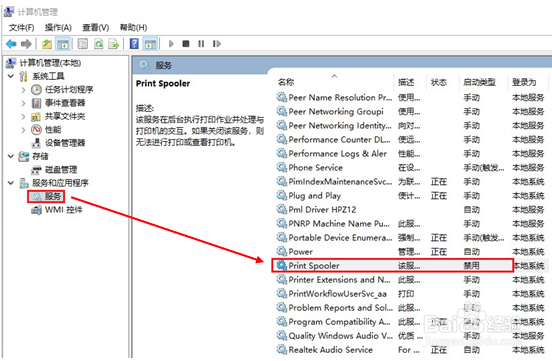The width and height of the screenshot is (552, 361).
Task: Start the service with the play button
Action: (x=171, y=44)
